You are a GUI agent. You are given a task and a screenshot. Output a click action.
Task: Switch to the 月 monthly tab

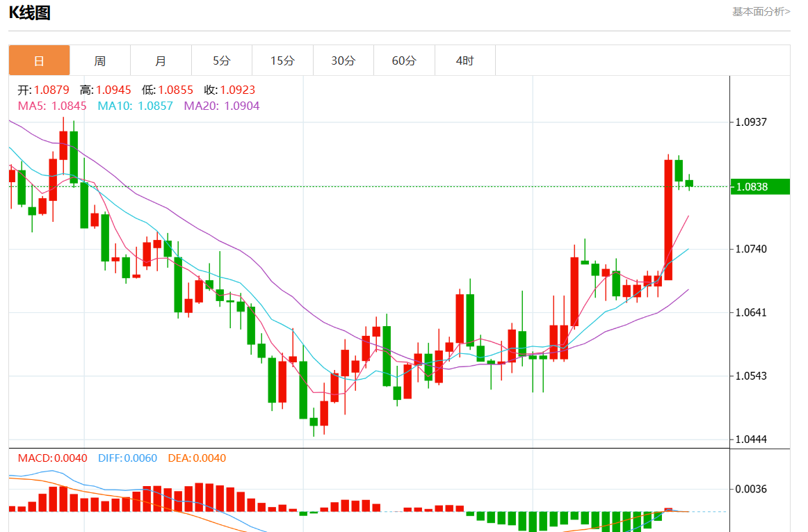click(161, 61)
